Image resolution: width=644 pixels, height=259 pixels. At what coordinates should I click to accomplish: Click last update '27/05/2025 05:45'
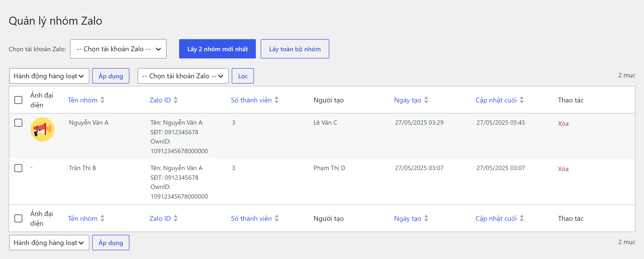(x=501, y=122)
